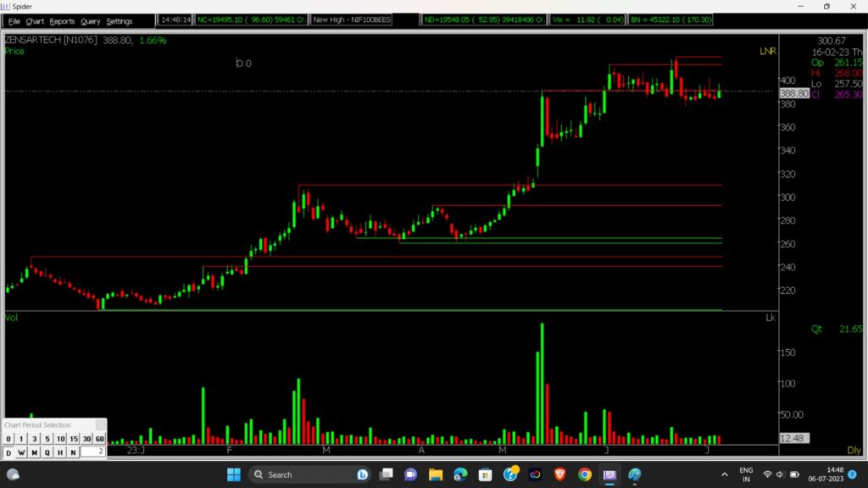Close the Chart Period Selection panel
The height and width of the screenshot is (488, 868).
tap(100, 424)
